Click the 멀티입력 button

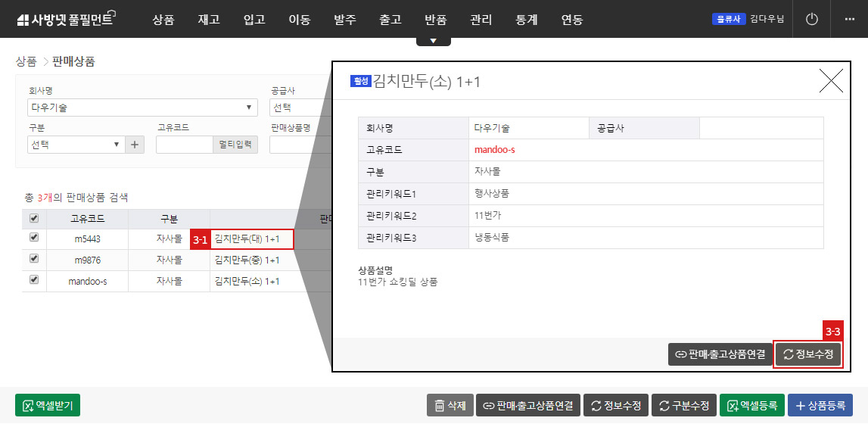(x=235, y=145)
